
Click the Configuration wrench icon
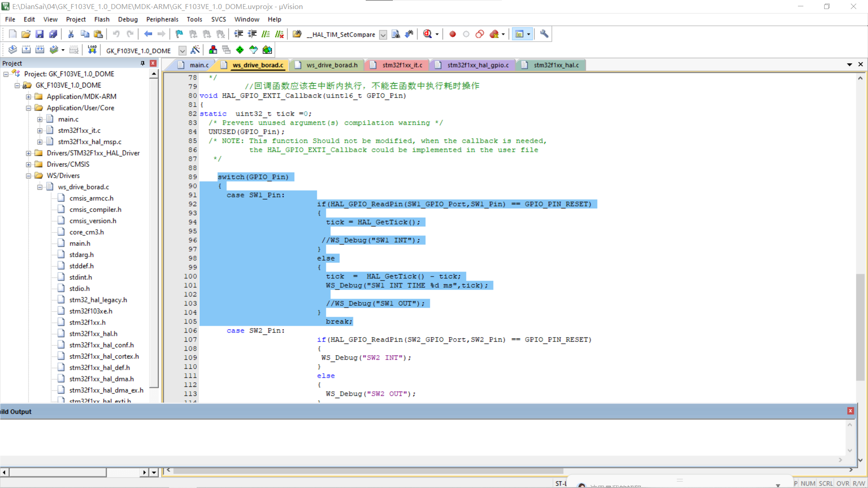pyautogui.click(x=544, y=34)
